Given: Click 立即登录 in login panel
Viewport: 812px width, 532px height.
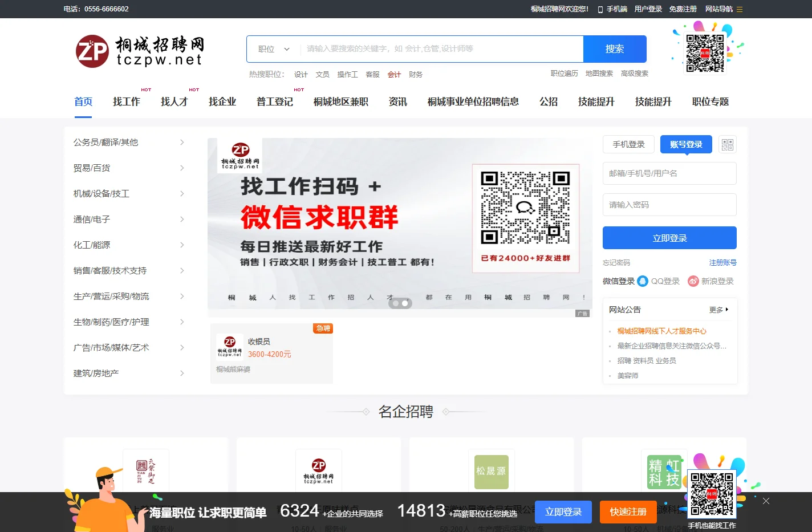Looking at the screenshot, I should pyautogui.click(x=669, y=238).
